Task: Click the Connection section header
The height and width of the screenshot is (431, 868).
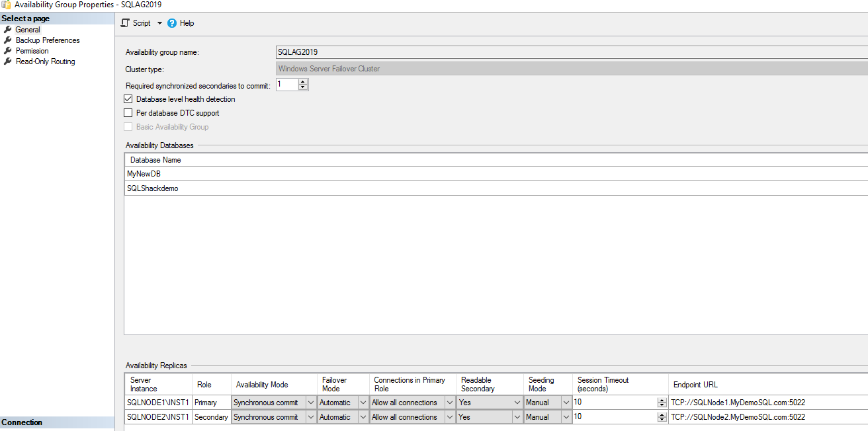Action: pyautogui.click(x=57, y=422)
